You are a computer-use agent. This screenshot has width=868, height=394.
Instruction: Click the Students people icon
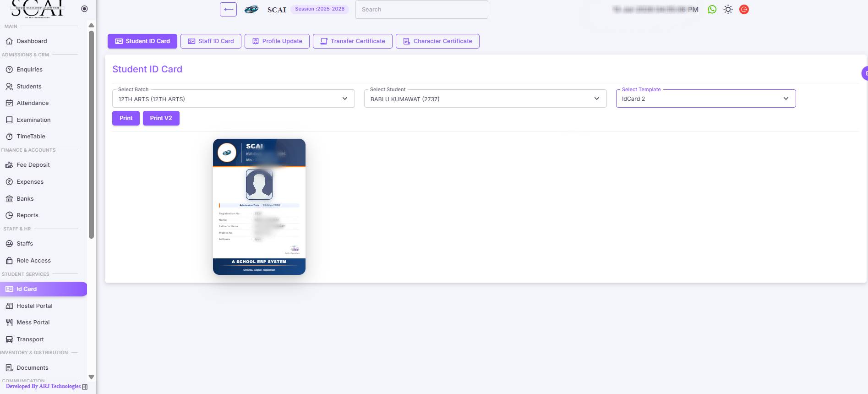(x=9, y=87)
